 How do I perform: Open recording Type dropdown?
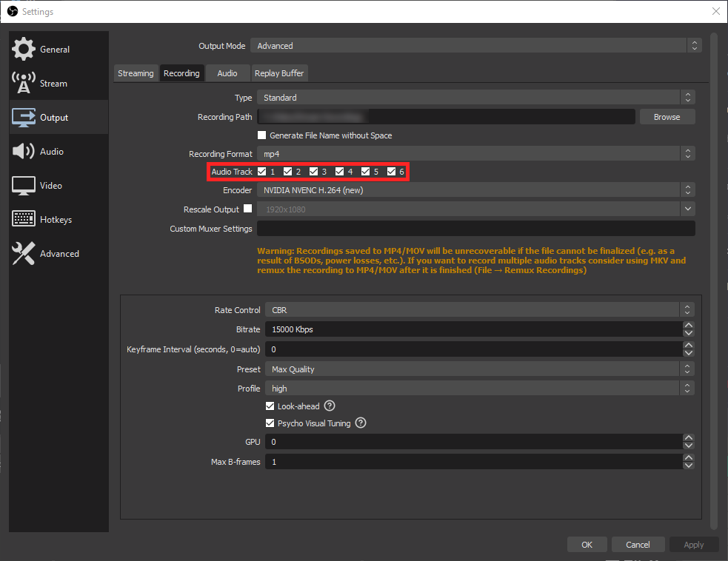pyautogui.click(x=476, y=98)
